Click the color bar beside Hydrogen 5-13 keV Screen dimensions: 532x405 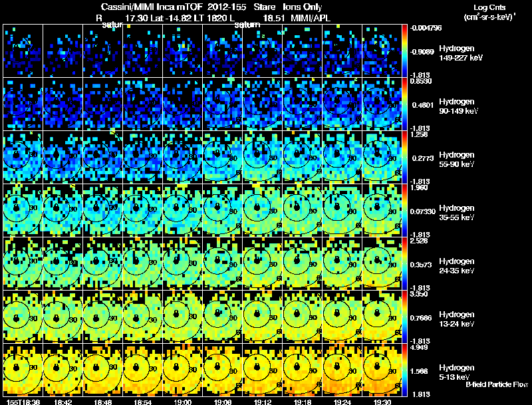tap(404, 370)
